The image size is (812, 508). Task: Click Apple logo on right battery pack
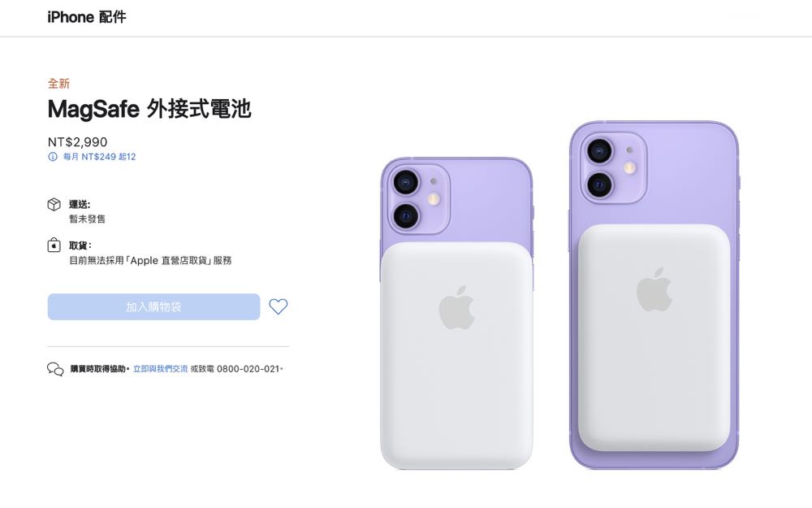[x=654, y=289]
